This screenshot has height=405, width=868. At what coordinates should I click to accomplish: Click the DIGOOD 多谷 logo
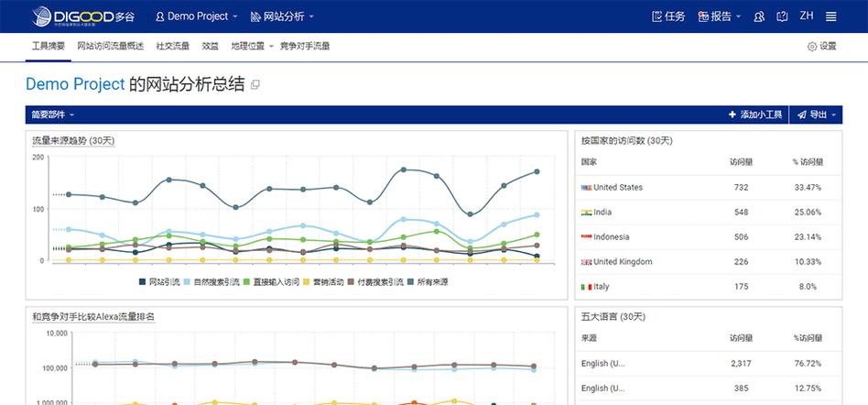click(83, 16)
